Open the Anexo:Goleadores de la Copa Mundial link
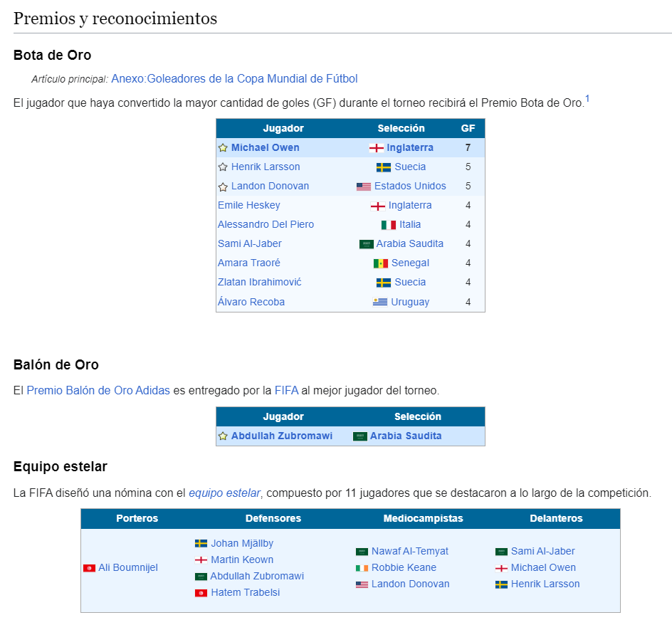This screenshot has height=620, width=672. 234,79
